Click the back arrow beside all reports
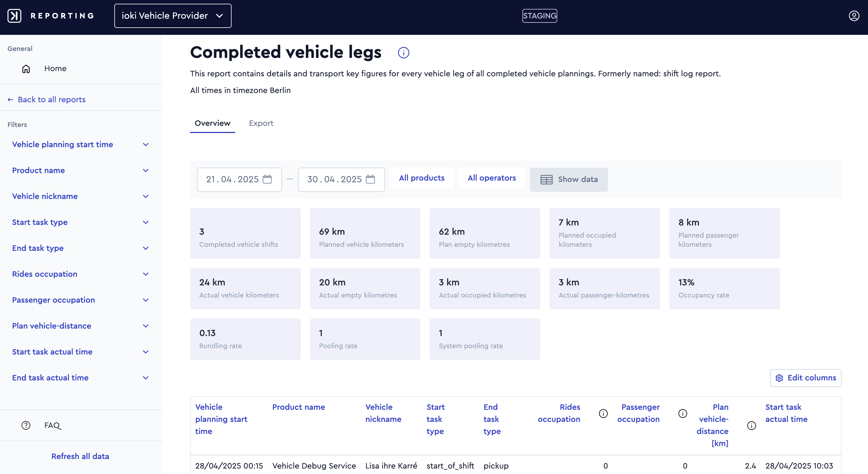Image resolution: width=868 pixels, height=474 pixels. 10,99
